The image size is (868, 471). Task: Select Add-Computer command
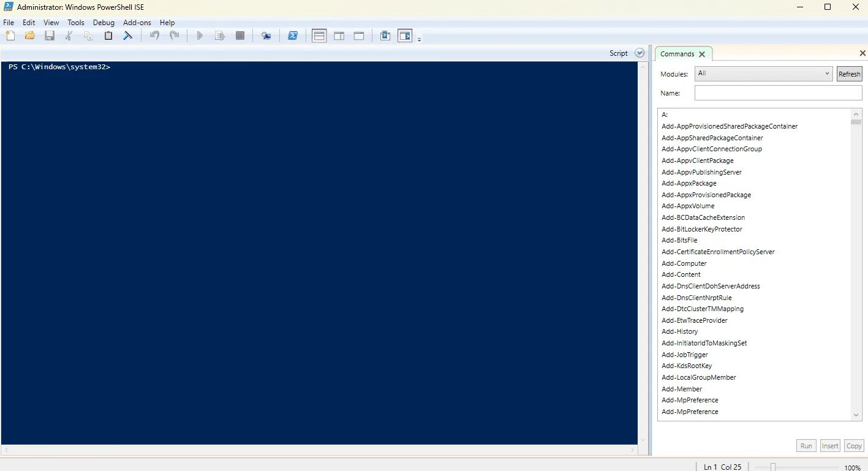684,263
